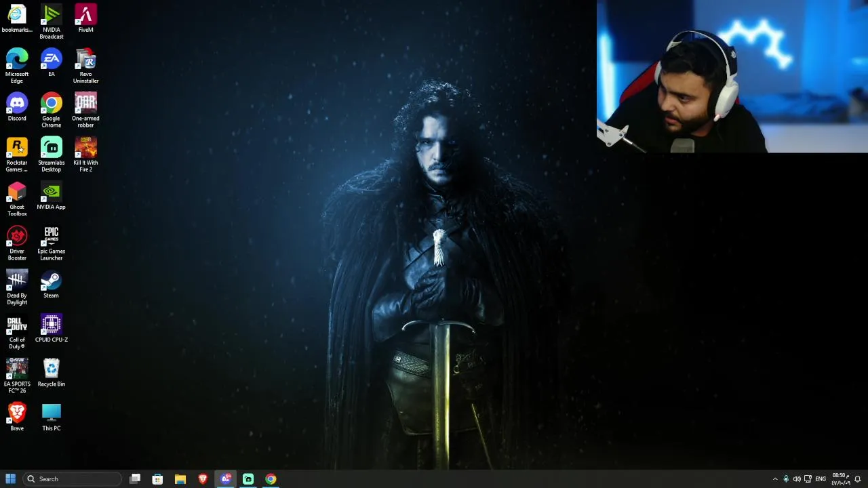This screenshot has width=868, height=488.
Task: Open Task View from the taskbar
Action: [x=135, y=479]
